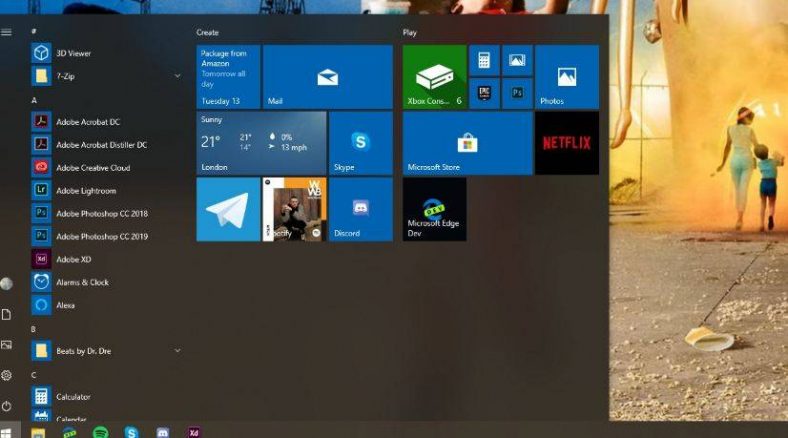
Task: Open the Spotify live tile
Action: click(294, 209)
